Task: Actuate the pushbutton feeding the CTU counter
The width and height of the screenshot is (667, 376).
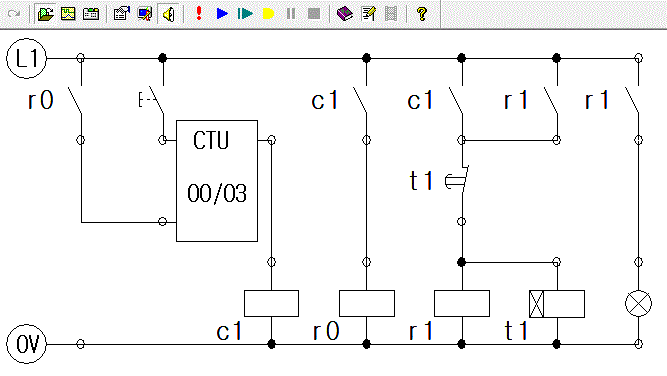Action: click(152, 100)
